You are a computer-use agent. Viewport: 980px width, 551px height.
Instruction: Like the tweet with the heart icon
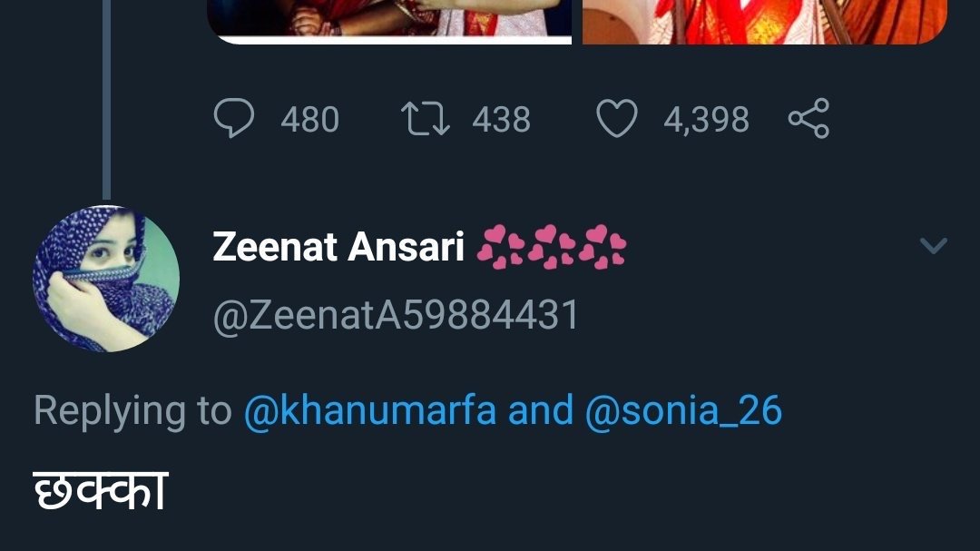(x=616, y=120)
